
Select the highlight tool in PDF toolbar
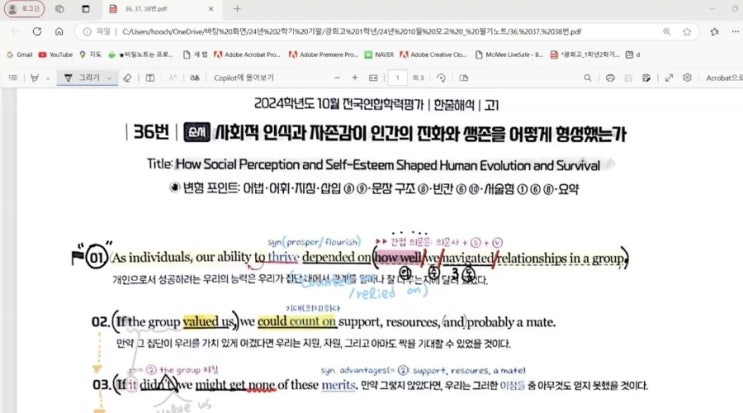35,78
